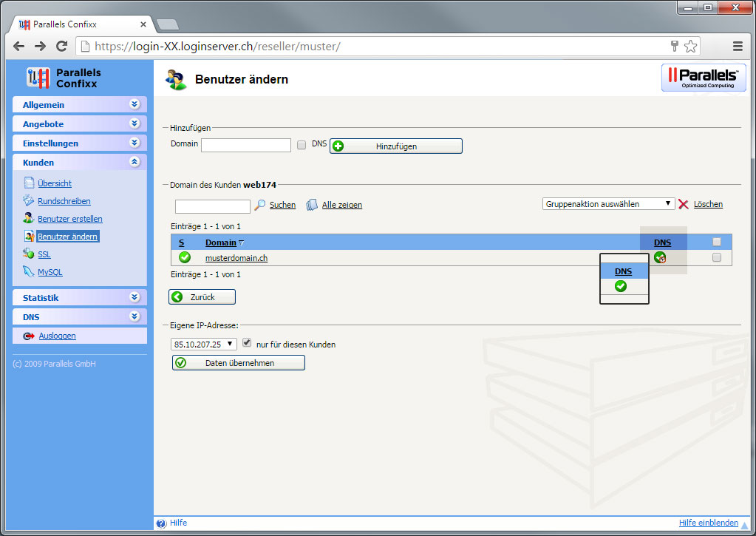Click the Hilfe question mark icon
Screen dimensions: 756x536
coord(161,523)
